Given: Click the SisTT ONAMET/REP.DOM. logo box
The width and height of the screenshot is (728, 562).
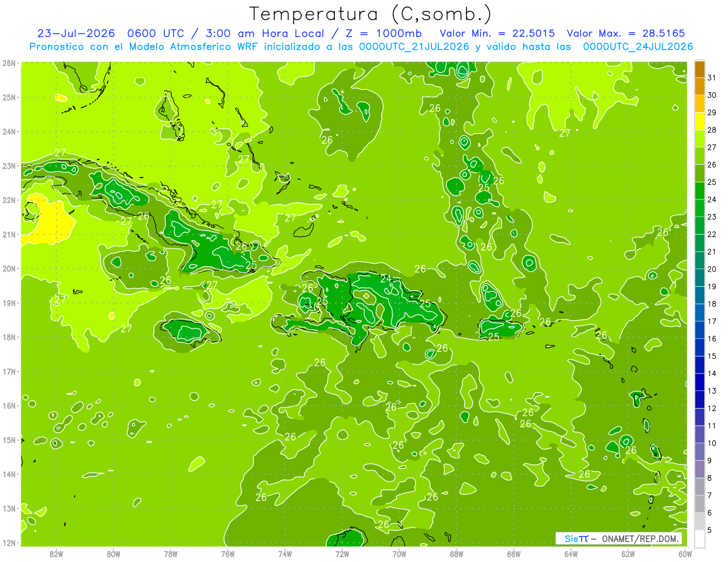Looking at the screenshot, I should click(x=619, y=538).
